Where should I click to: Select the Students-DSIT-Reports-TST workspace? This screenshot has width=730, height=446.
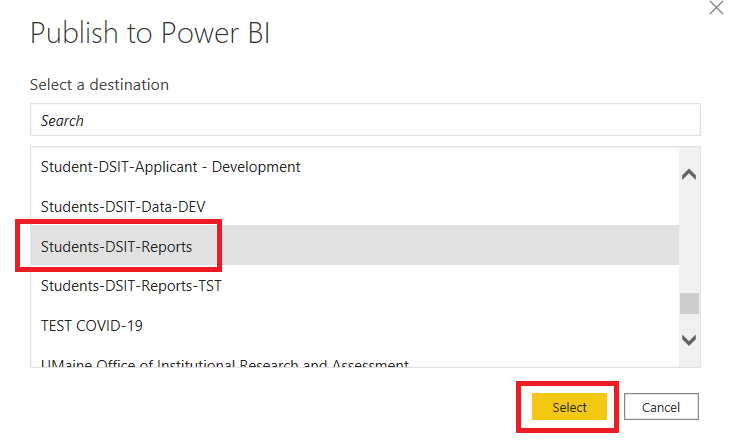(x=355, y=285)
